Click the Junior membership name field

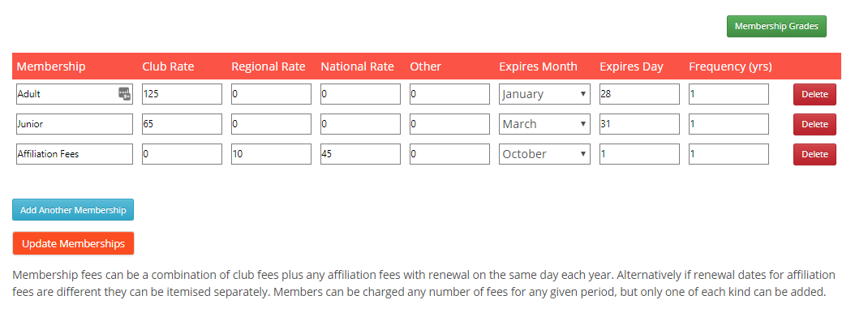(x=75, y=124)
